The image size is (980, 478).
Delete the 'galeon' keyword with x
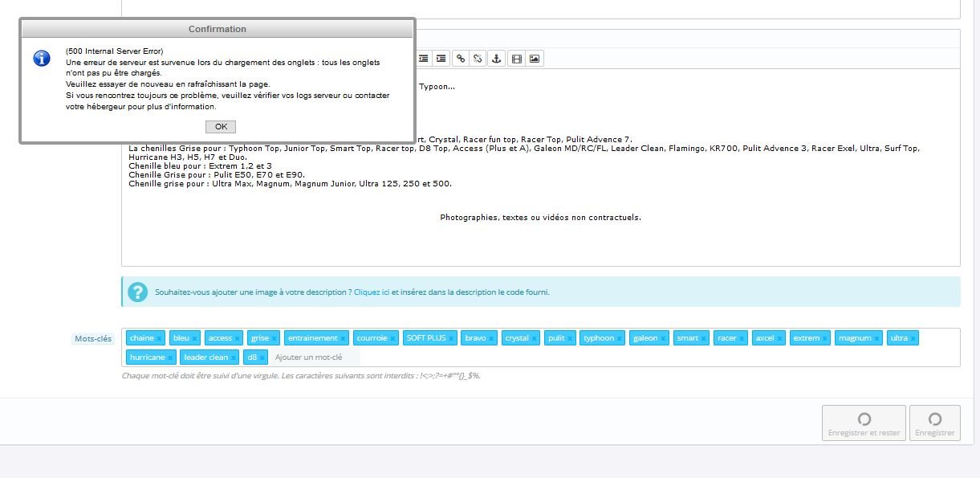point(663,339)
